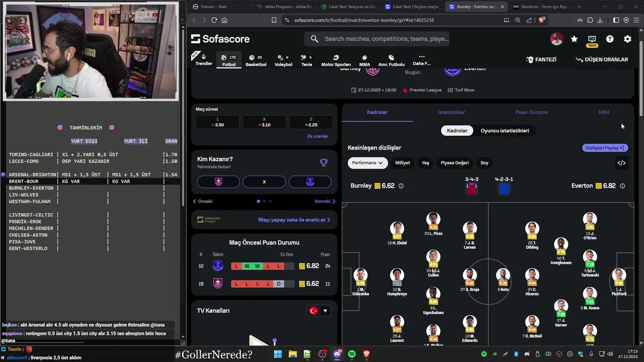644x362 pixels.
Task: Open the DÜŞEN ORANLAR link
Action: [602, 59]
